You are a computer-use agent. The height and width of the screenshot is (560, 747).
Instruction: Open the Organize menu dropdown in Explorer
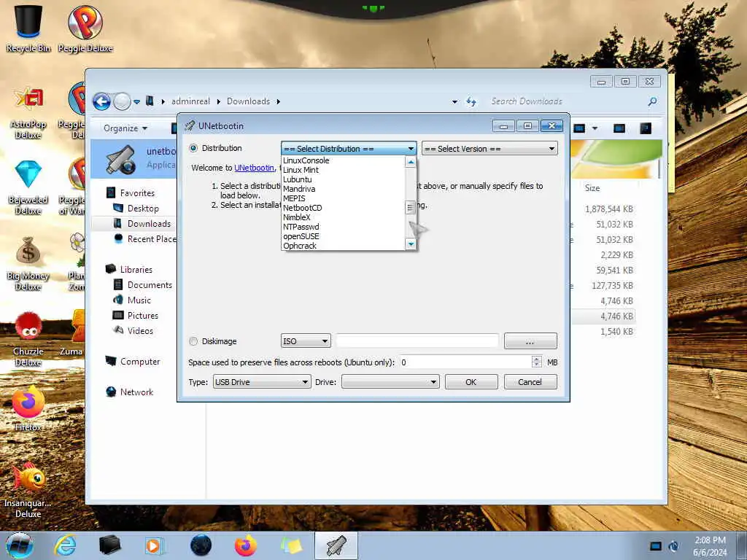(125, 128)
